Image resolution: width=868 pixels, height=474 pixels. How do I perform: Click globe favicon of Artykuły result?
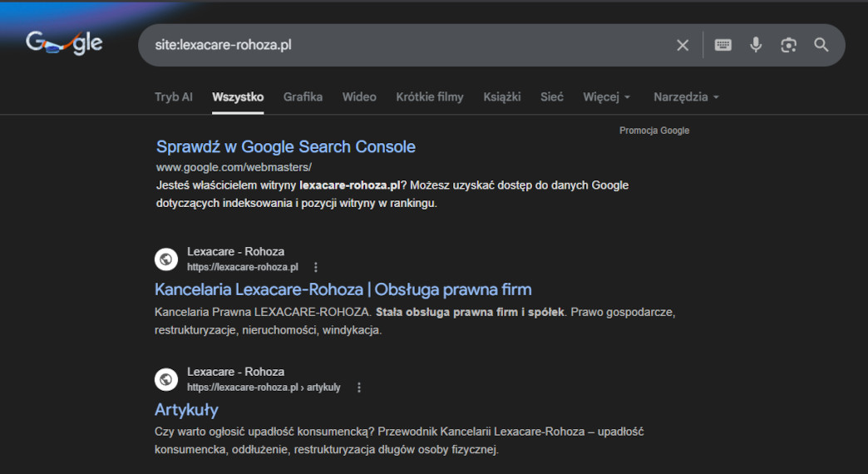(166, 379)
